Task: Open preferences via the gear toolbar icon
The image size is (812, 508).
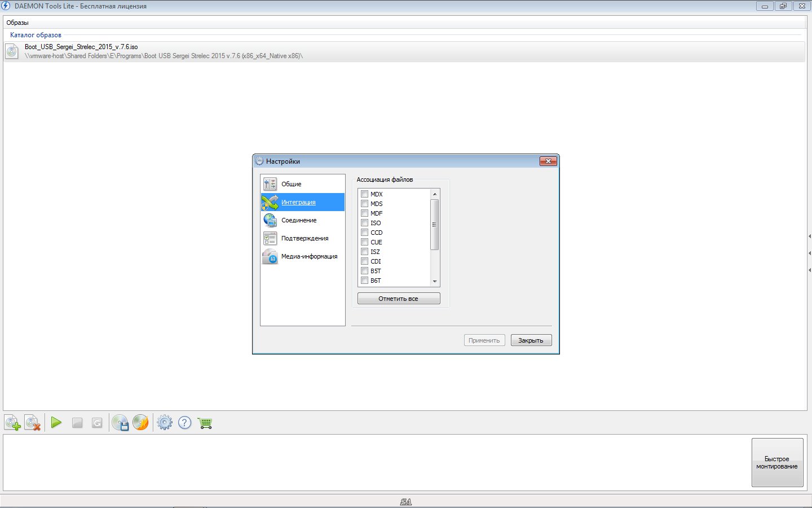Action: pyautogui.click(x=165, y=423)
